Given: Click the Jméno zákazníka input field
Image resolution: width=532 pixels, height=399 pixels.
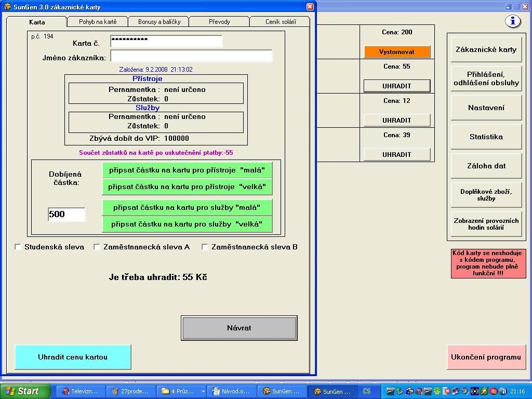Looking at the screenshot, I should point(191,56).
